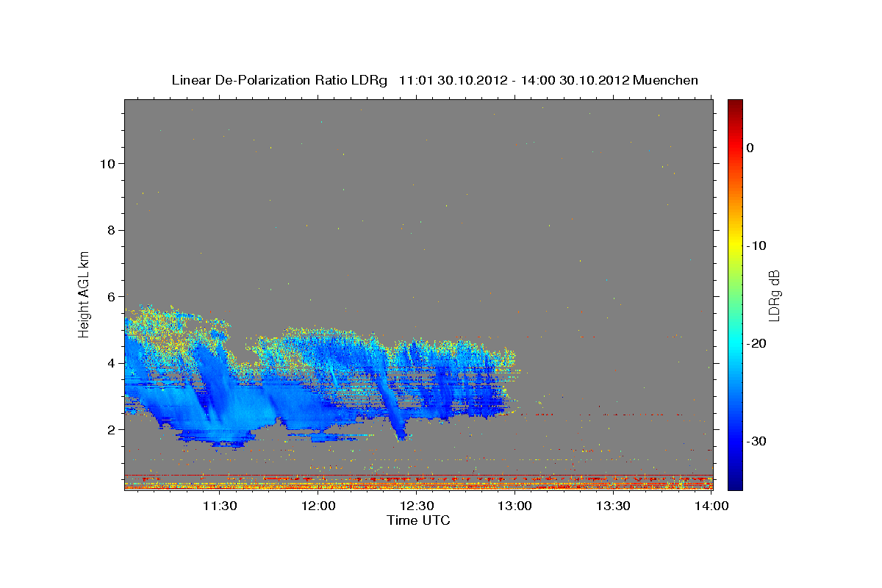Click the 13:00 time axis tick label

515,506
